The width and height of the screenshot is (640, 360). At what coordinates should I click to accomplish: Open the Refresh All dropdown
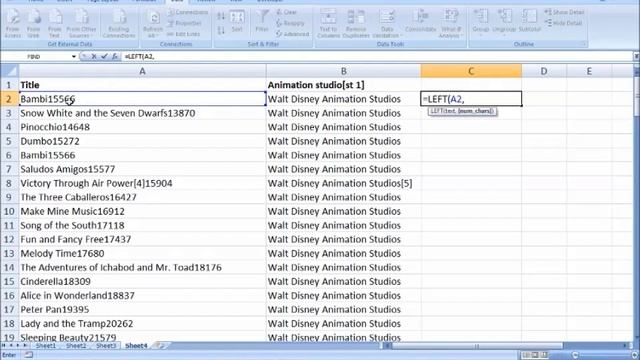(153, 24)
